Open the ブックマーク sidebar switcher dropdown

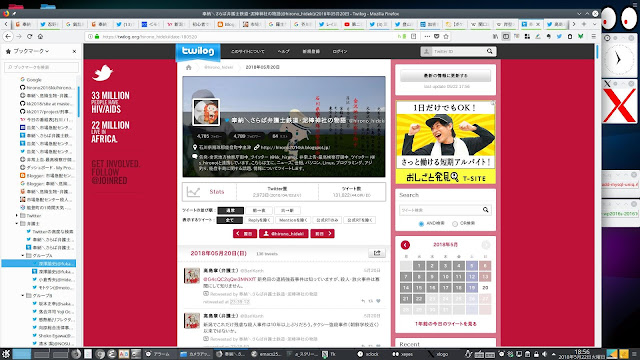tap(28, 51)
